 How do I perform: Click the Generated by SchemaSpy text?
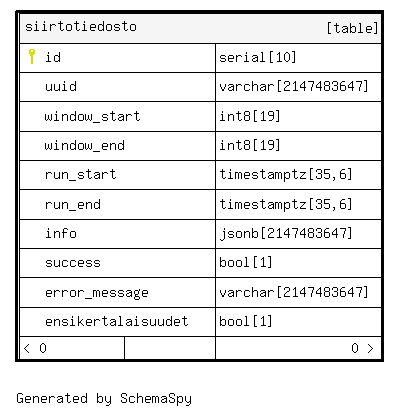(x=104, y=398)
